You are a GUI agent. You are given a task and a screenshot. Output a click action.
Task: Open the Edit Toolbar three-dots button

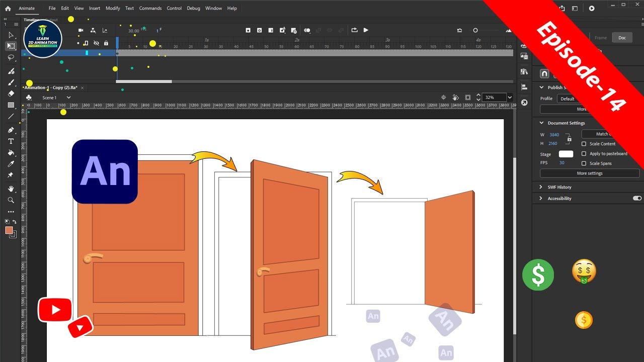pos(11,212)
